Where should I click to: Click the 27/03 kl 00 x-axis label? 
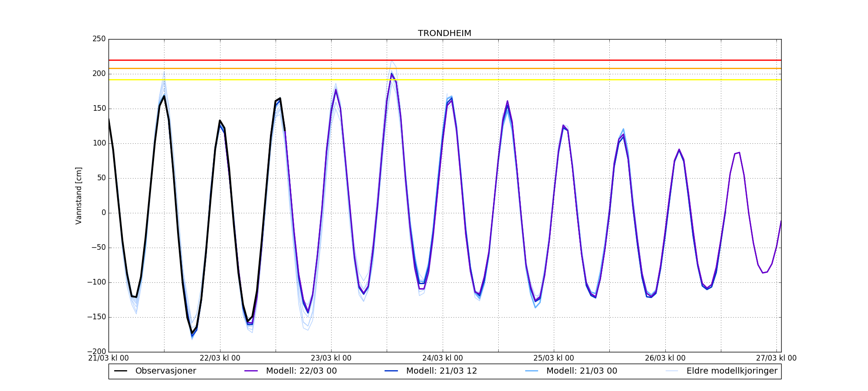tap(776, 358)
